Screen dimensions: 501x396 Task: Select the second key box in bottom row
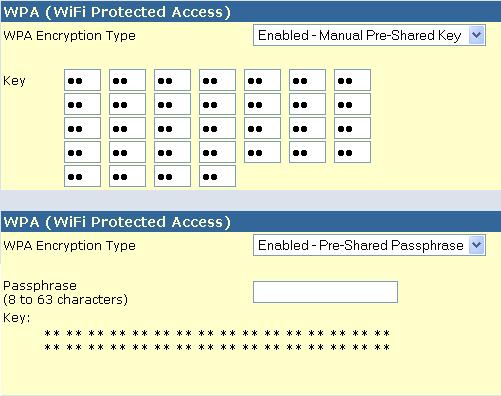click(x=127, y=176)
